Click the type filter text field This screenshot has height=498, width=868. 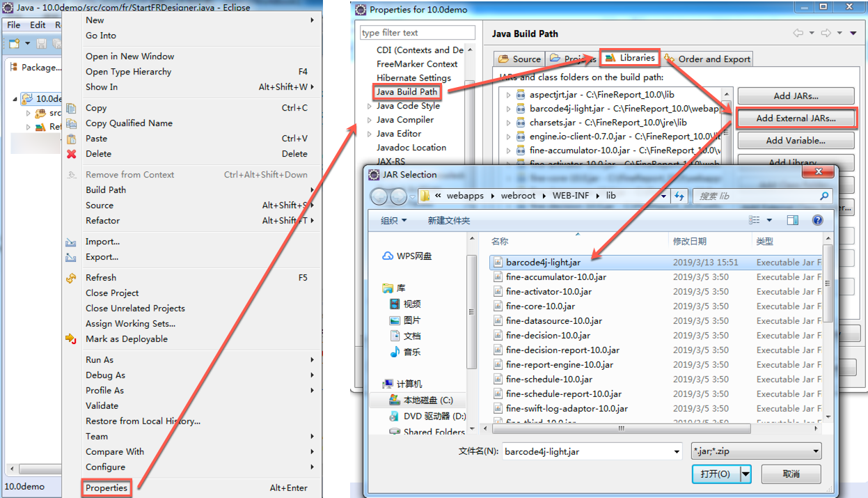pyautogui.click(x=418, y=33)
